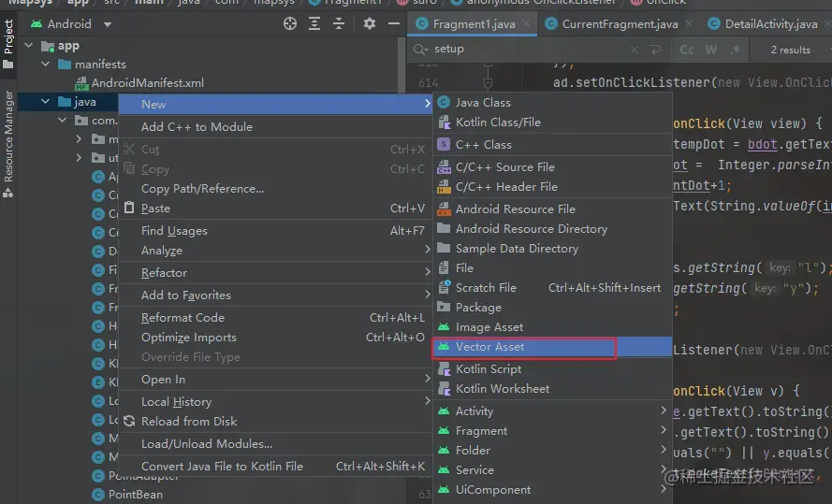Create a new C++ Class

pyautogui.click(x=553, y=144)
